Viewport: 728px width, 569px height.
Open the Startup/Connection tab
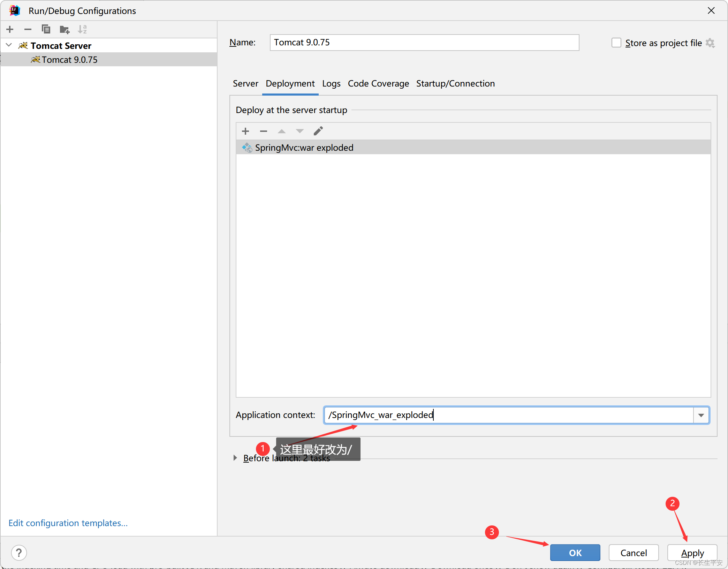pyautogui.click(x=455, y=84)
